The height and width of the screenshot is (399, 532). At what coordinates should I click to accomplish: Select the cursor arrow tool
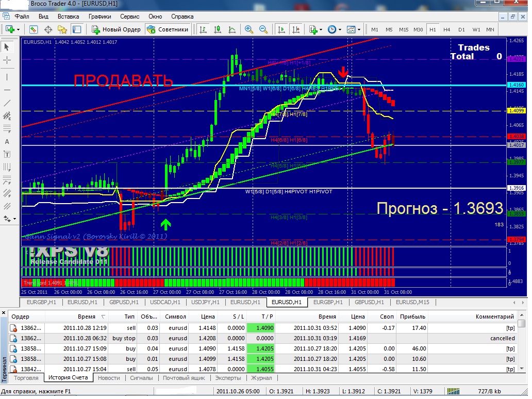[x=7, y=47]
